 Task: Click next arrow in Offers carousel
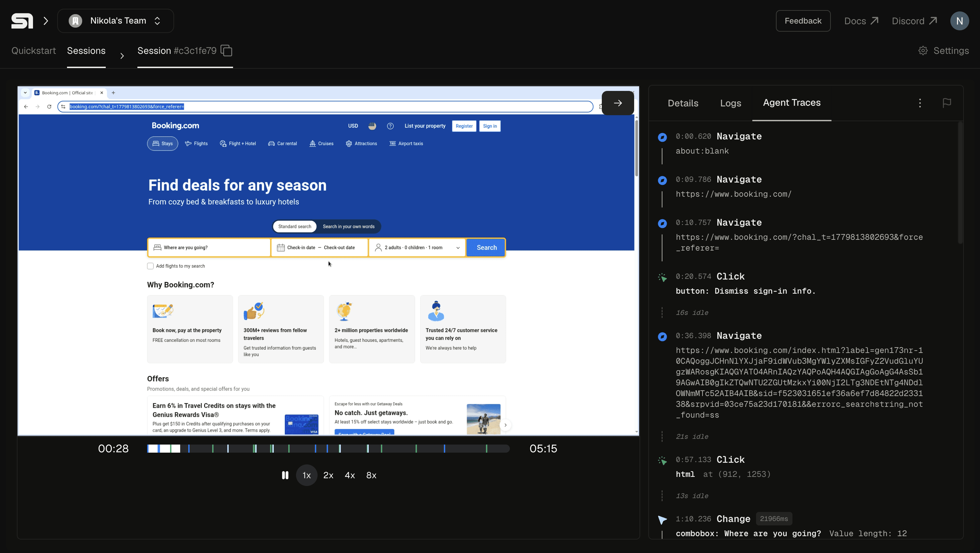pyautogui.click(x=505, y=425)
